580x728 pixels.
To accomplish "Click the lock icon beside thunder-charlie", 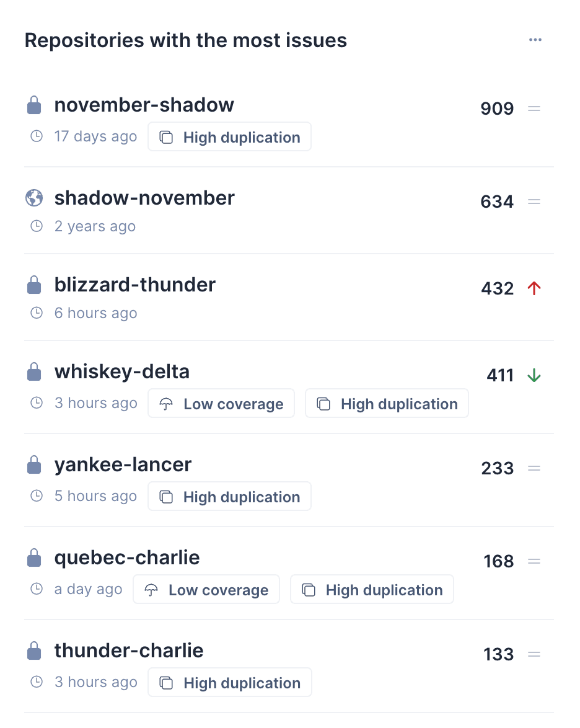I will click(33, 650).
